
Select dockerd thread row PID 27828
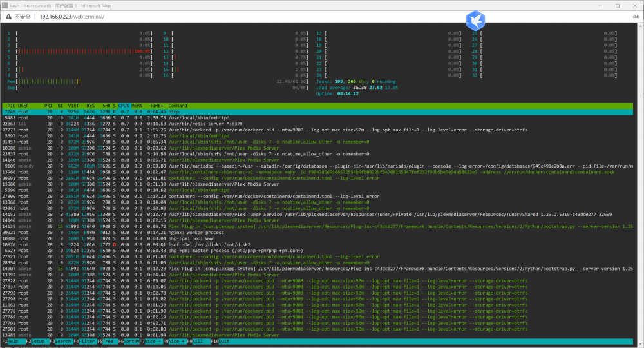(317, 281)
